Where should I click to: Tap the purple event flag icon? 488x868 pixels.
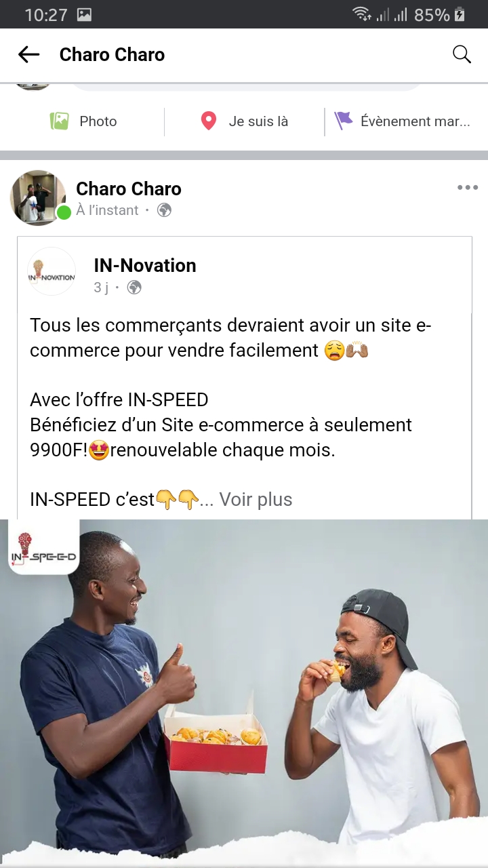pyautogui.click(x=344, y=121)
